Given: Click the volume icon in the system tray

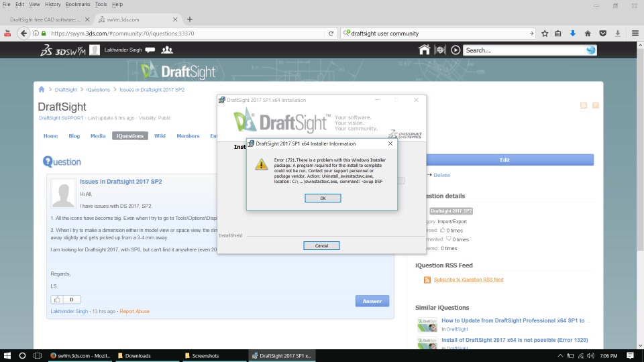Looking at the screenshot, I should point(590,356).
